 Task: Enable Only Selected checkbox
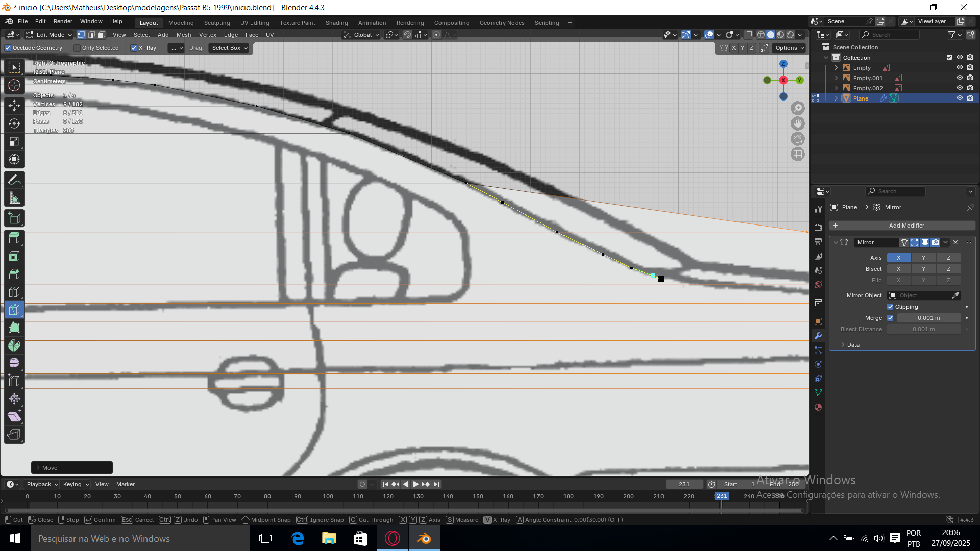tap(77, 48)
